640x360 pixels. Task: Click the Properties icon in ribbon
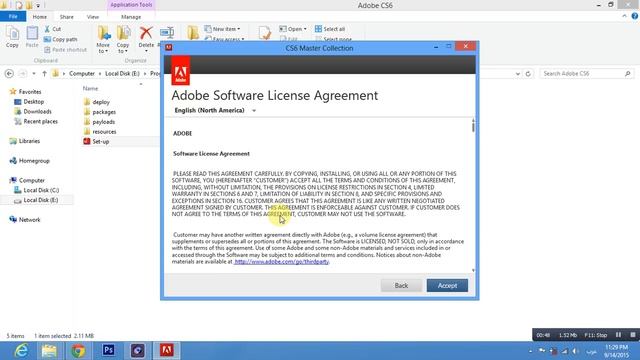click(x=264, y=33)
